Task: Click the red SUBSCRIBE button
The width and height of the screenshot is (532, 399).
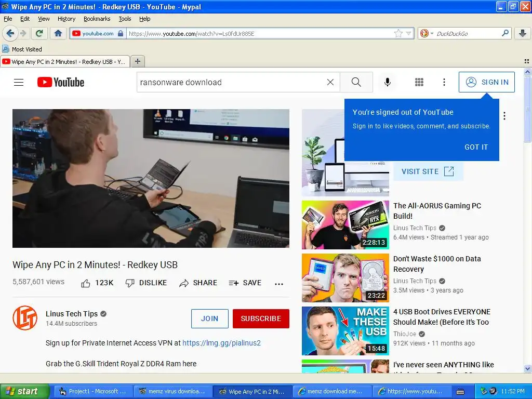Action: click(x=261, y=318)
